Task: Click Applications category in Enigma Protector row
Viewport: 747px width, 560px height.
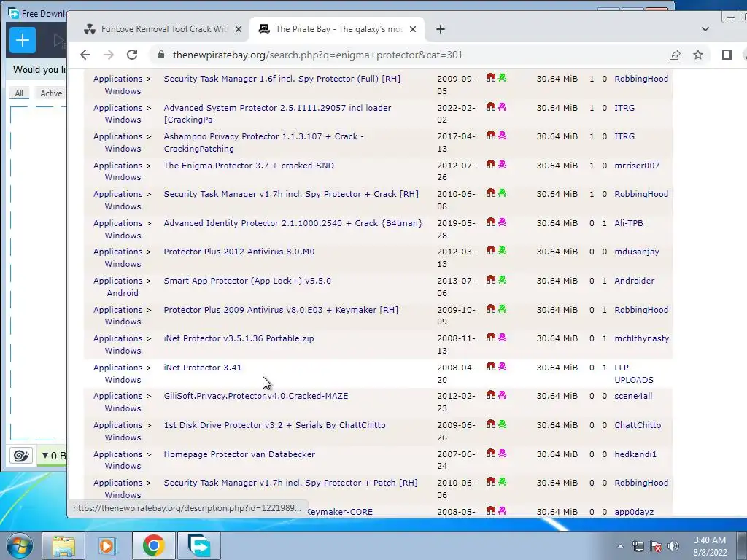Action: coord(117,166)
